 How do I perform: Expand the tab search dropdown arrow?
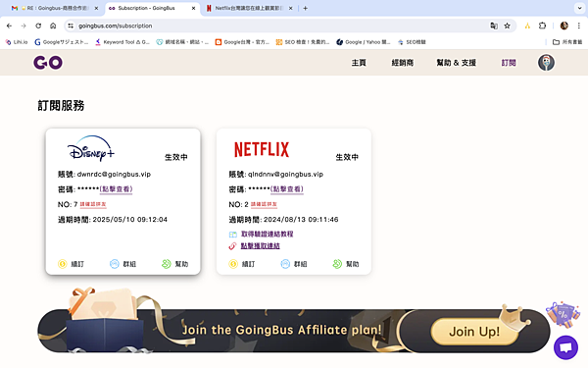coord(579,8)
